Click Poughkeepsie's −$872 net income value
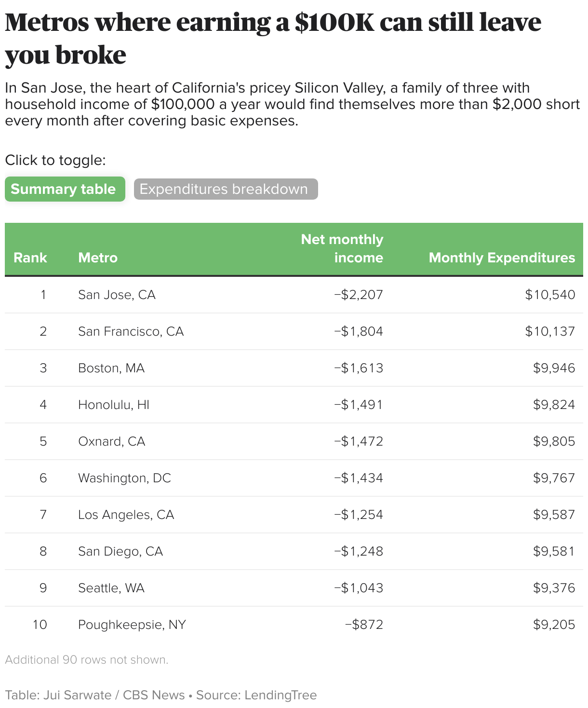Screen dimensions: 588x708 coord(364,625)
